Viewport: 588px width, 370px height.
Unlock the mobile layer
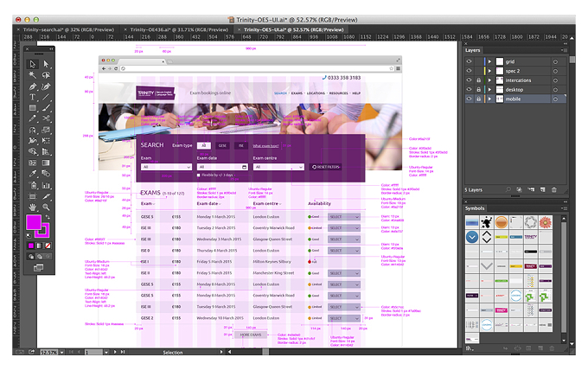pos(478,99)
